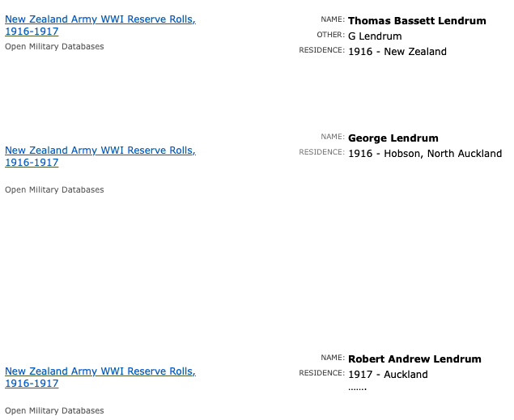
Task: Click the OTHER field label
Action: pyautogui.click(x=330, y=36)
